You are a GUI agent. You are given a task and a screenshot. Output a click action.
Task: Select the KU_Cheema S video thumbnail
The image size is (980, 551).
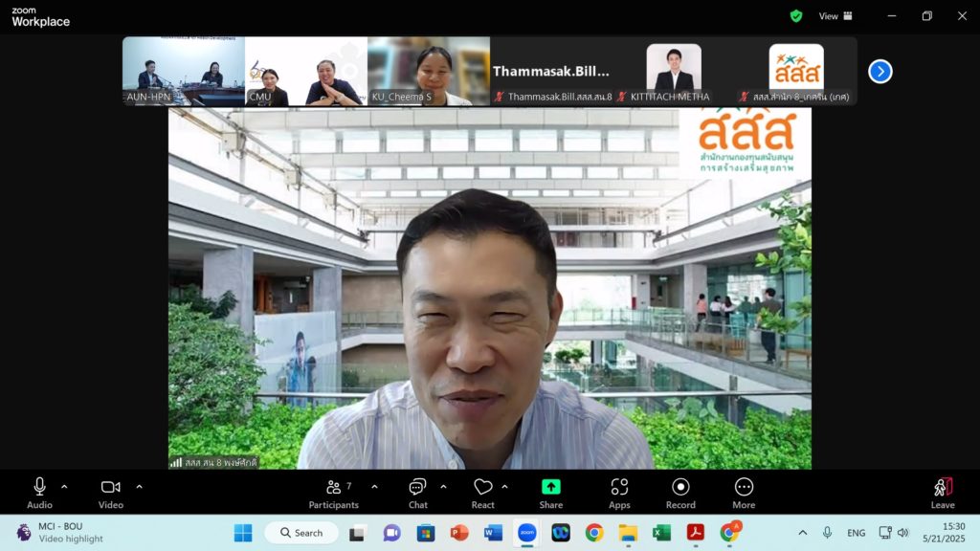tap(428, 71)
